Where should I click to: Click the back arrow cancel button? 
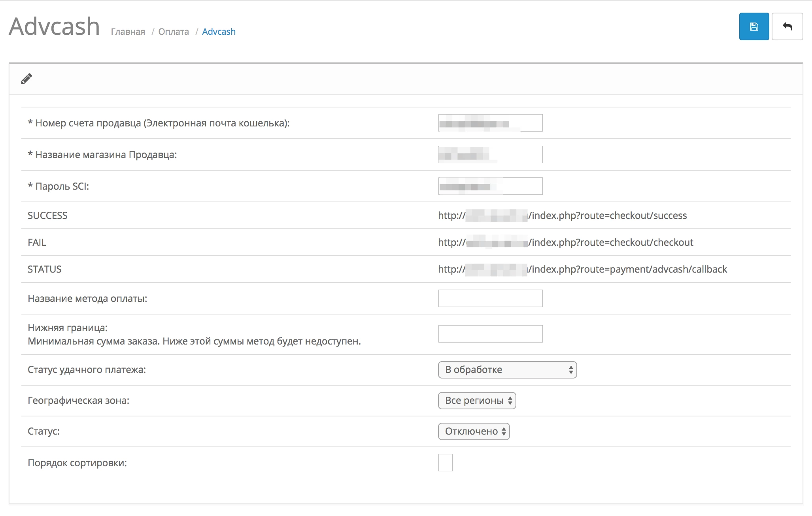[x=787, y=26]
